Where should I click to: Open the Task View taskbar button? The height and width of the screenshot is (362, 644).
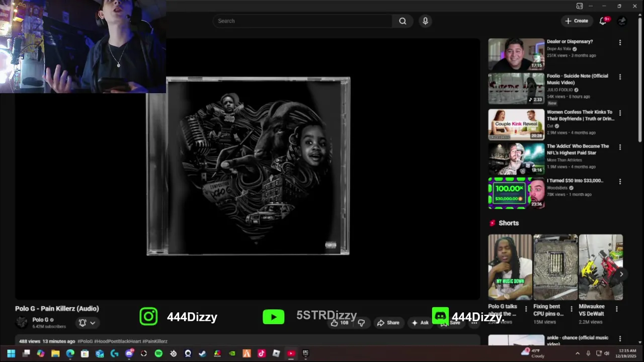tap(26, 353)
